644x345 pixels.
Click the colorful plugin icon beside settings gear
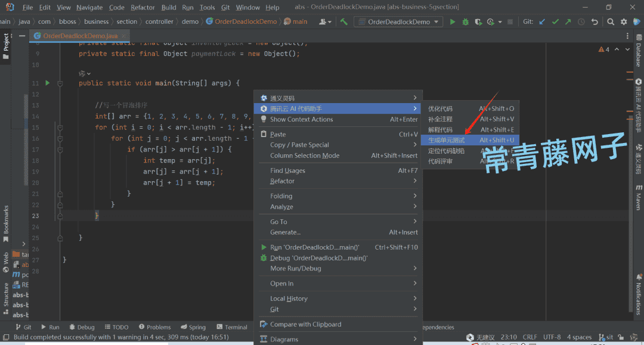tap(637, 21)
